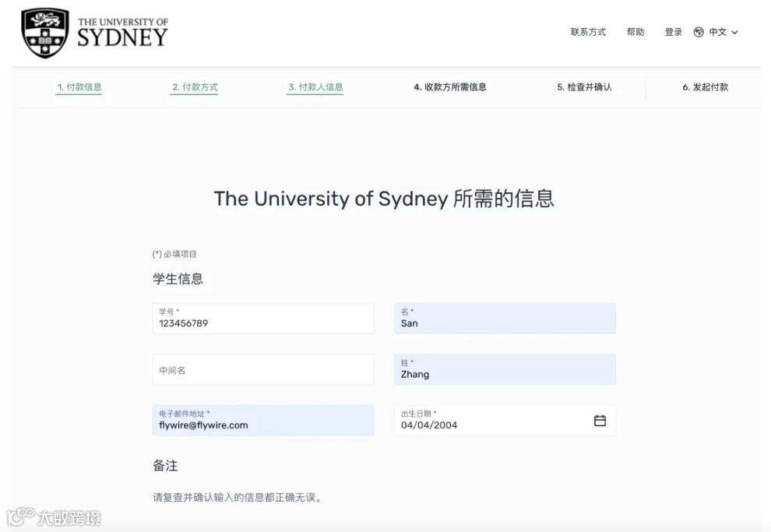Click the '备注' section heading
Screen dimensions: 771x532
coord(165,466)
